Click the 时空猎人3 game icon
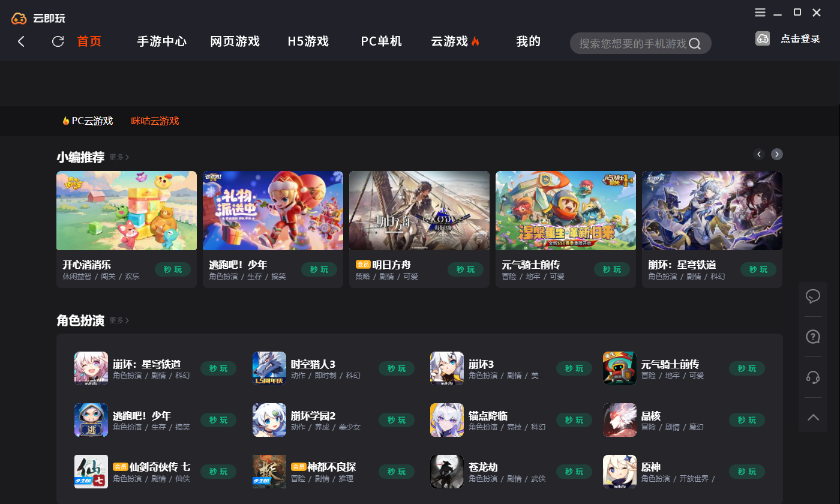 (x=269, y=368)
